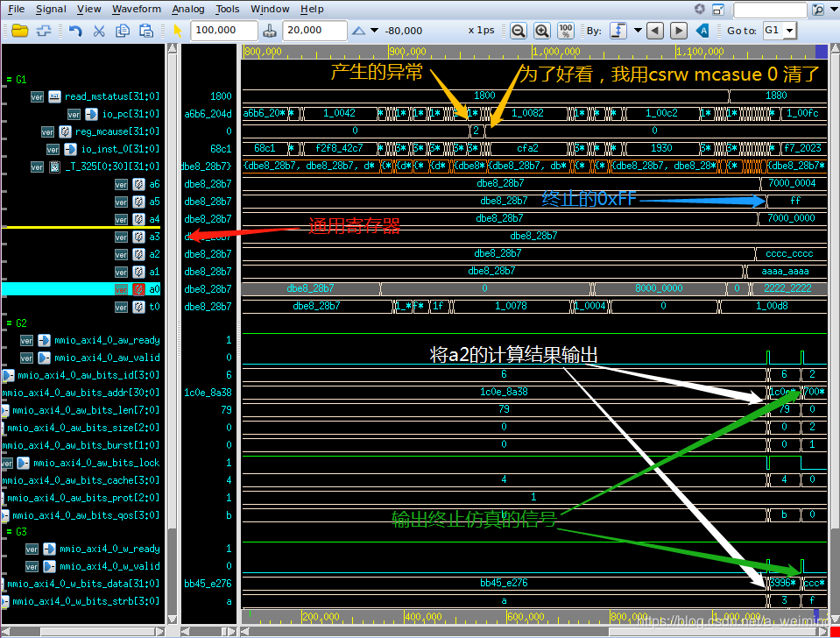
Task: Click the dock window icon top bar
Action: click(718, 9)
